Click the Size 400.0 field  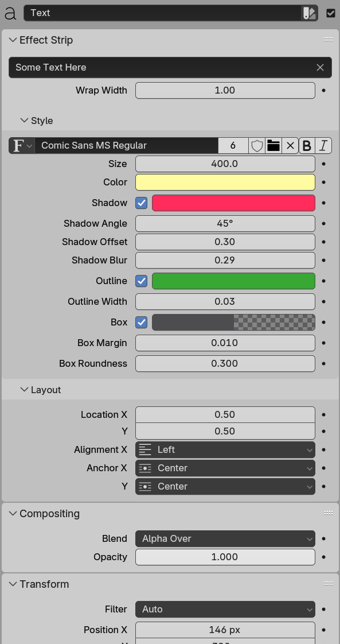(225, 164)
